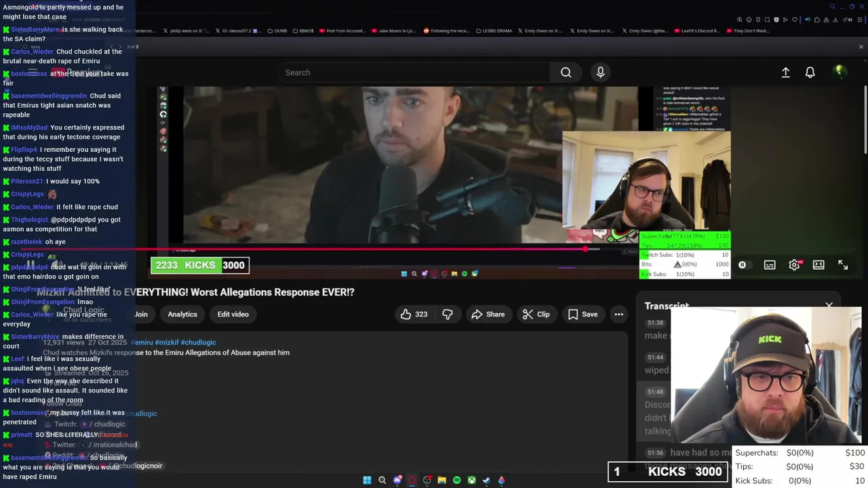Open OBS Studio from the taskbar
Viewport: 868px width, 488px height.
pos(427,480)
